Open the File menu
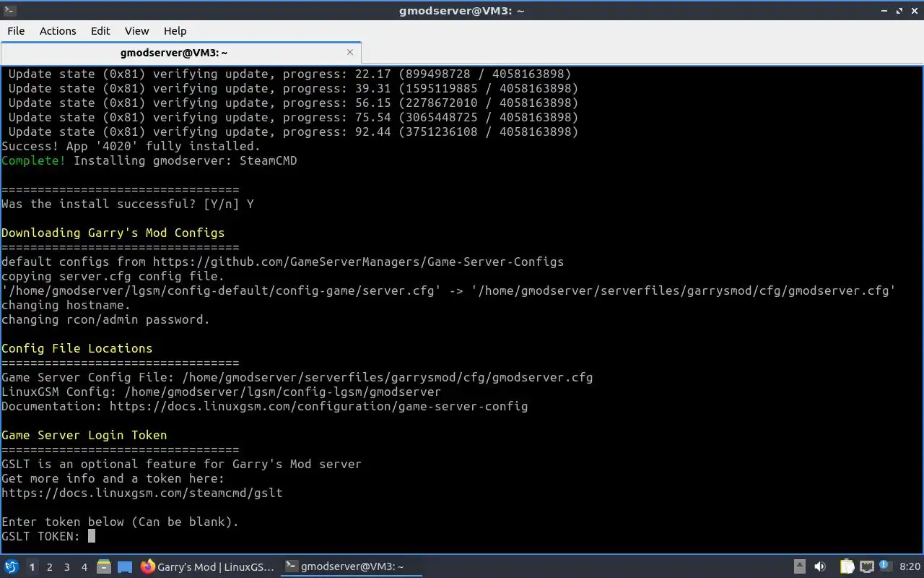924x578 pixels. [x=16, y=31]
